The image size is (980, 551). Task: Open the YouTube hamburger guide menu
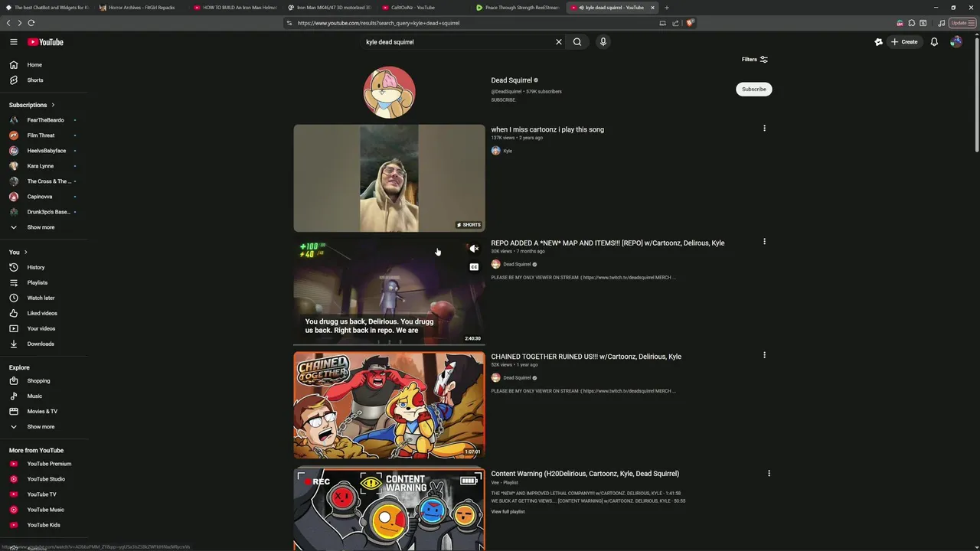click(x=13, y=42)
